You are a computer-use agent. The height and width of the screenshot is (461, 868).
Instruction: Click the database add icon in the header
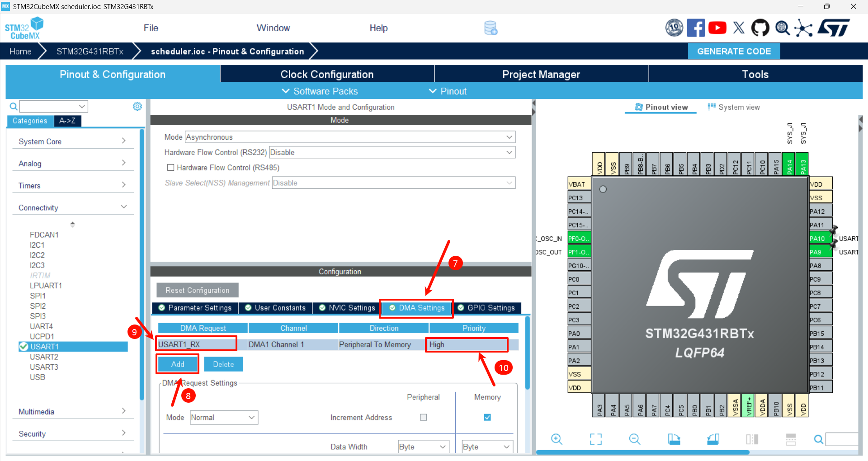tap(491, 28)
